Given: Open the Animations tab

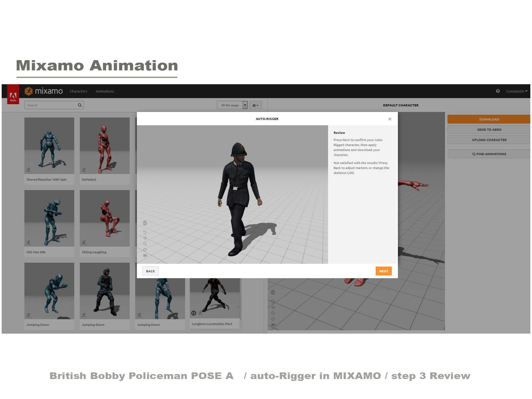Looking at the screenshot, I should tap(105, 91).
